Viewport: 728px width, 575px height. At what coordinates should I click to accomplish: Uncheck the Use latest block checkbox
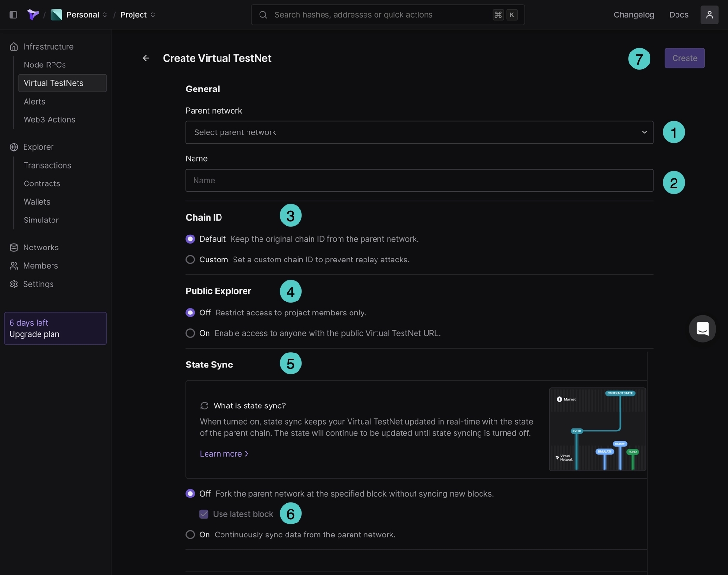204,514
